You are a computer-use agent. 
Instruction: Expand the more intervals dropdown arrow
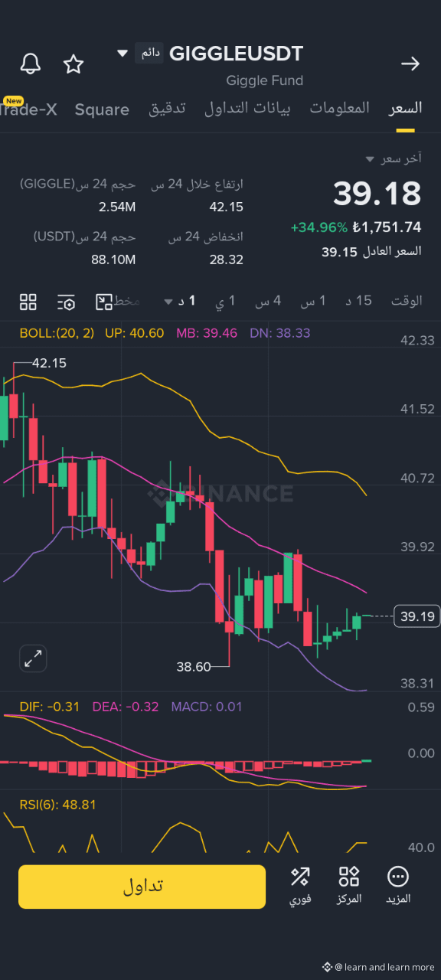click(x=168, y=302)
